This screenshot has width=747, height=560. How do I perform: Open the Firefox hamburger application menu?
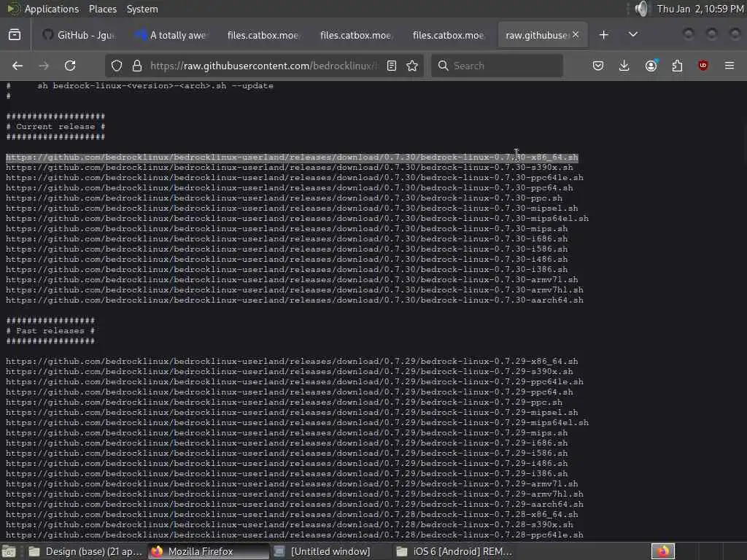coord(729,66)
